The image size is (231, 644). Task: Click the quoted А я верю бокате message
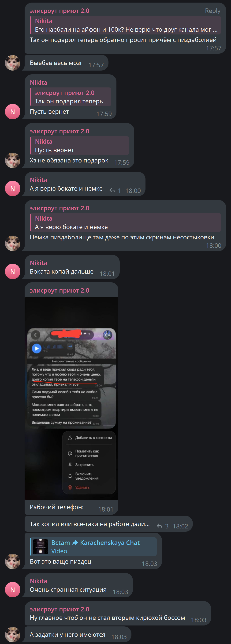point(125,222)
